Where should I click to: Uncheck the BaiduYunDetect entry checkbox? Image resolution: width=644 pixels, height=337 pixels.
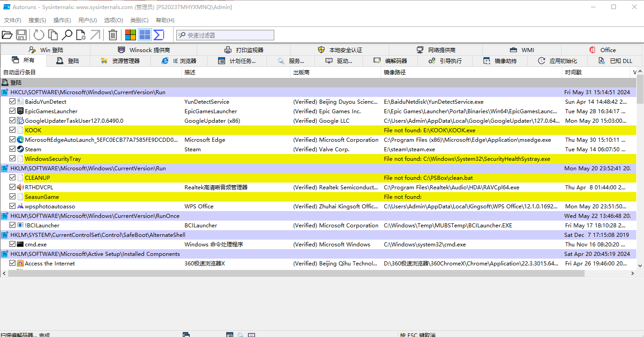13,101
